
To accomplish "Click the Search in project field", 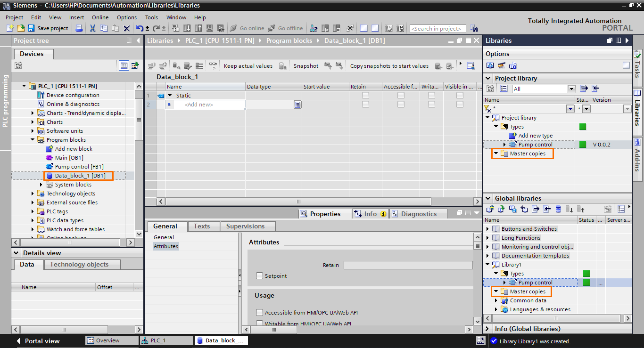I will [x=437, y=29].
